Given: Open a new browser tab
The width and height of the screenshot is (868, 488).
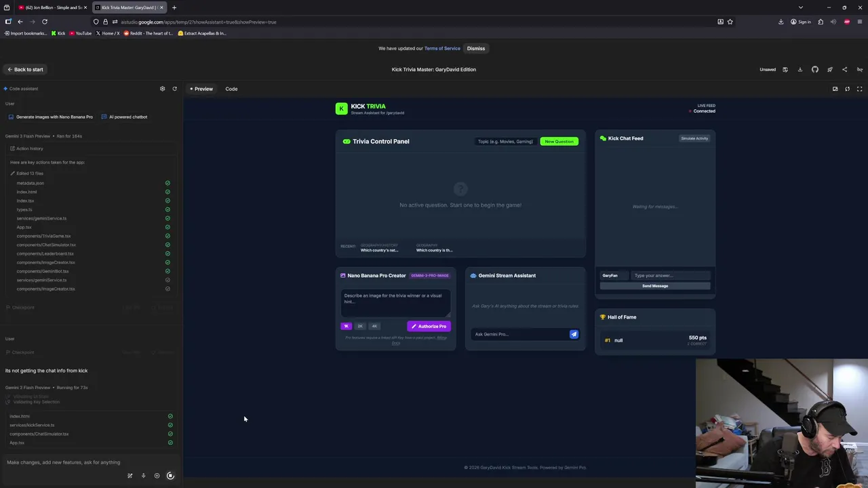Looking at the screenshot, I should (x=174, y=7).
